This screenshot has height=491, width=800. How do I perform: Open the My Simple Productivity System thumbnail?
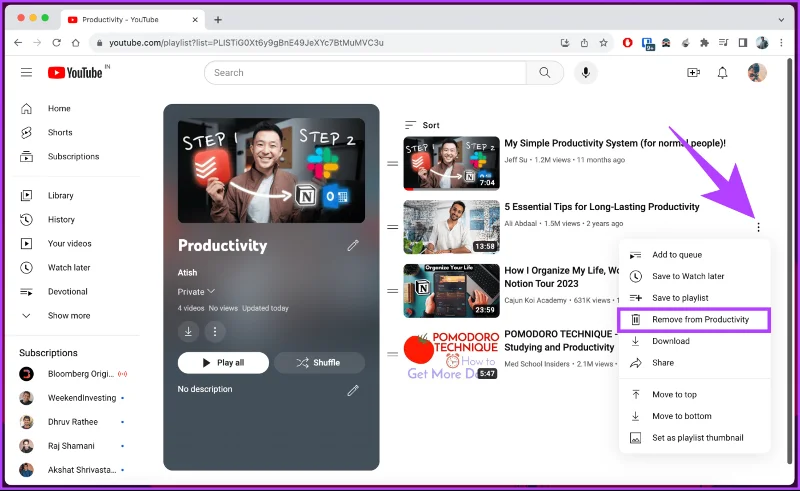point(452,163)
